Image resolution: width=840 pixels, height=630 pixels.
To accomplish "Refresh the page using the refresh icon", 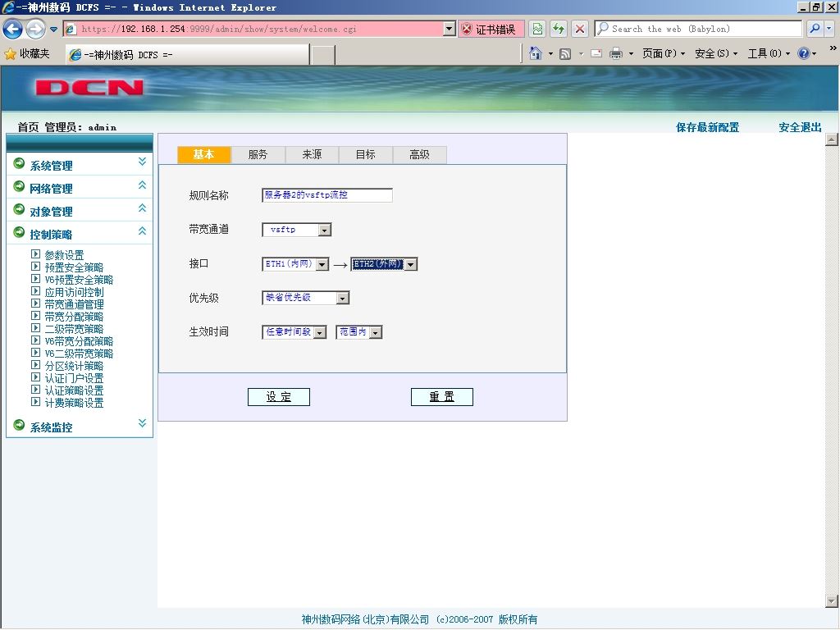I will (559, 29).
